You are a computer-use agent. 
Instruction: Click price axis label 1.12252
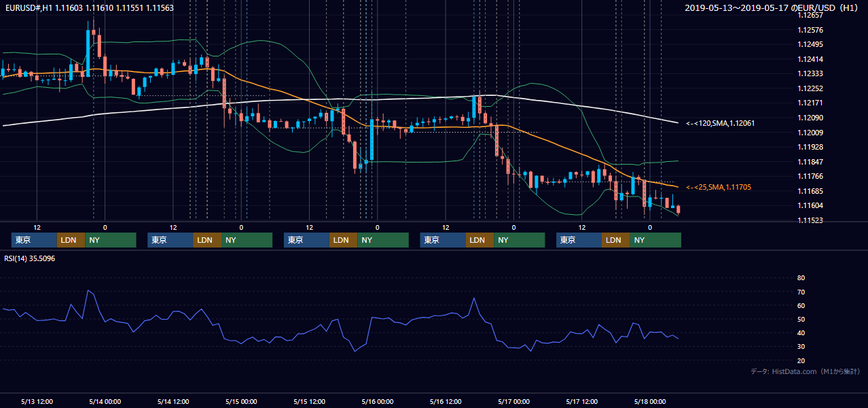click(810, 88)
